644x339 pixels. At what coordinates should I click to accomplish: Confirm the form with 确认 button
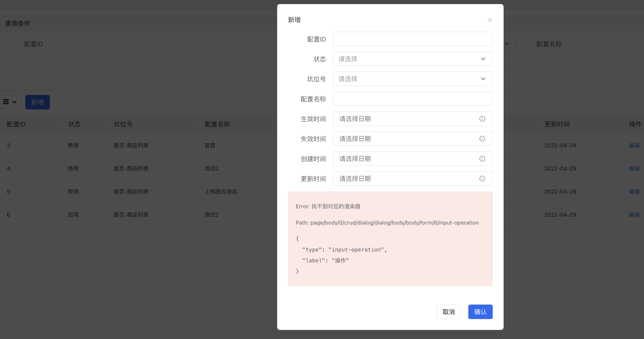click(x=480, y=312)
